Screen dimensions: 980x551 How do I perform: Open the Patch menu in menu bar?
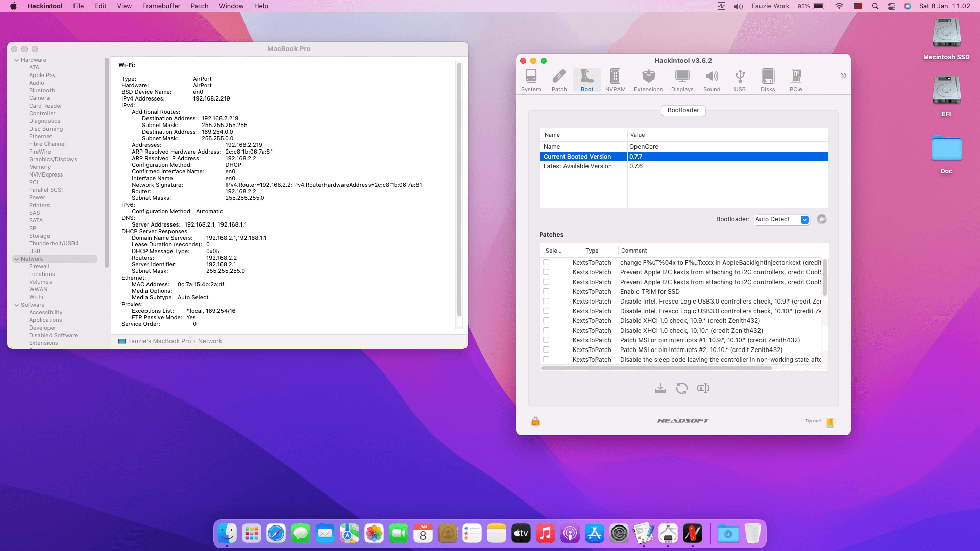coord(200,6)
